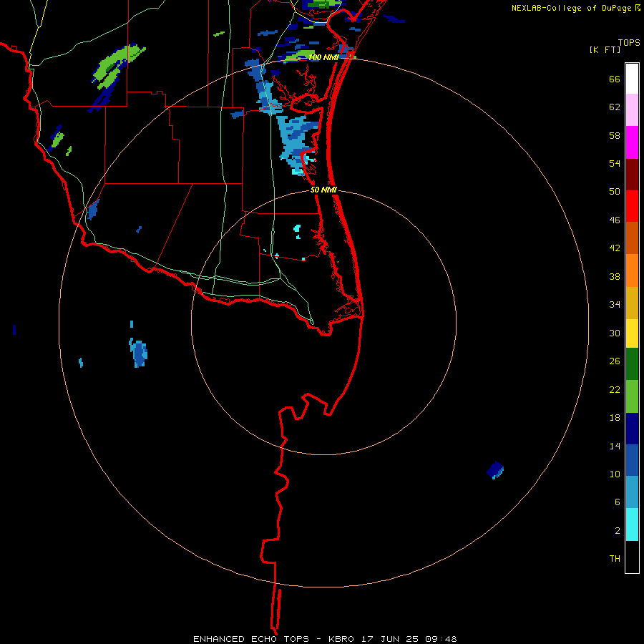The height and width of the screenshot is (644, 644).
Task: Select the 30 value in the legend
Action: pyautogui.click(x=615, y=333)
